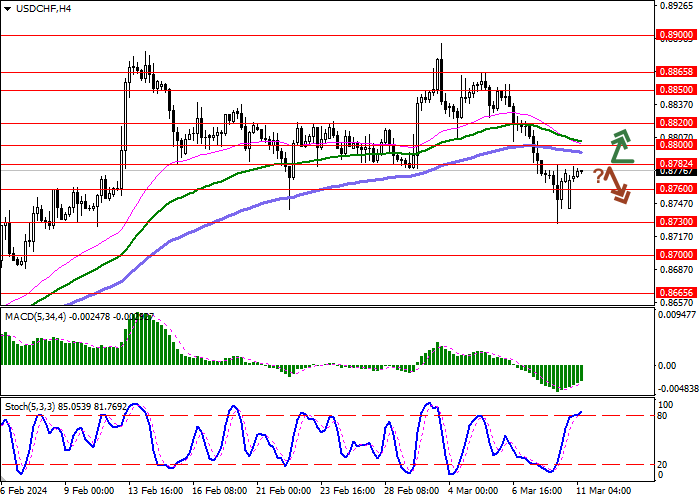Image resolution: width=700 pixels, height=500 pixels.
Task: Click the 0.88500 resistance level label
Action: click(677, 90)
